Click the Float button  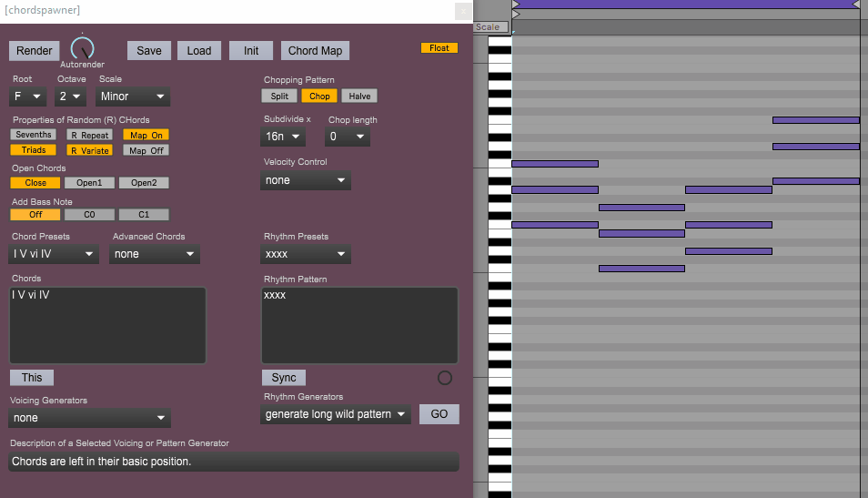[x=439, y=48]
